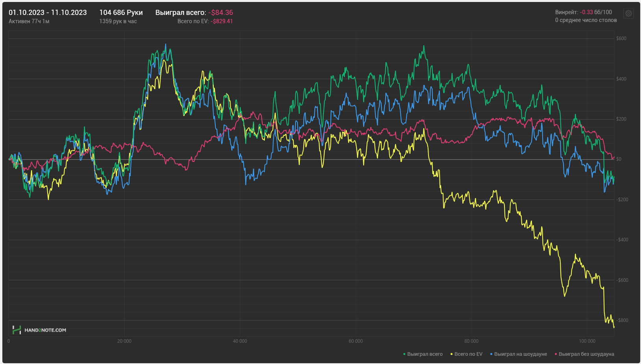Toggle the yellow "Всего по EV" legend series

click(x=467, y=354)
